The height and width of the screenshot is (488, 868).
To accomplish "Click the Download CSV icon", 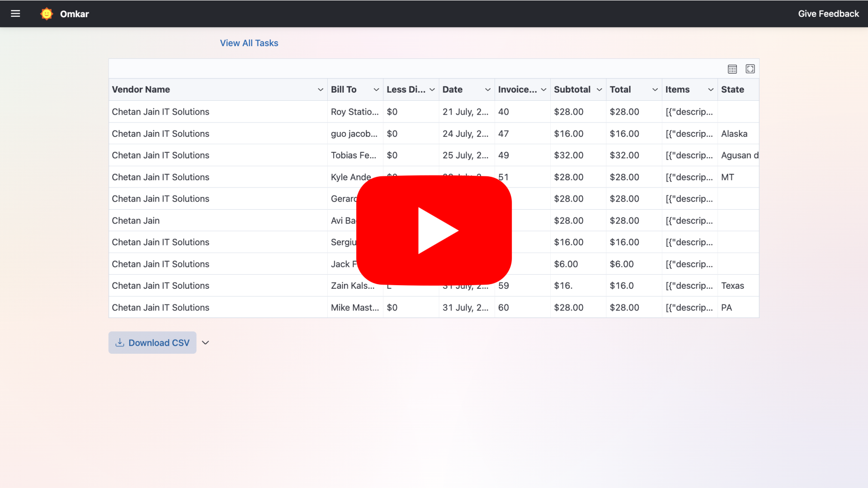I will pos(120,343).
